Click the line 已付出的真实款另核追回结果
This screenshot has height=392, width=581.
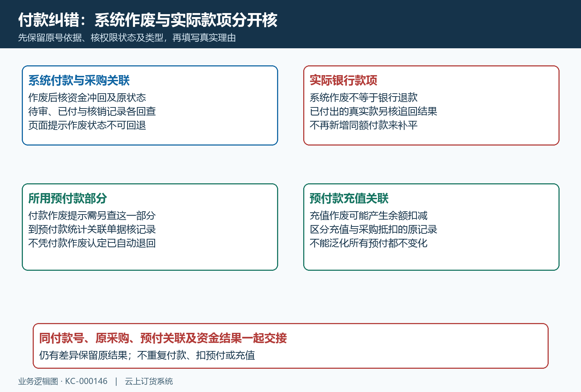tap(373, 111)
